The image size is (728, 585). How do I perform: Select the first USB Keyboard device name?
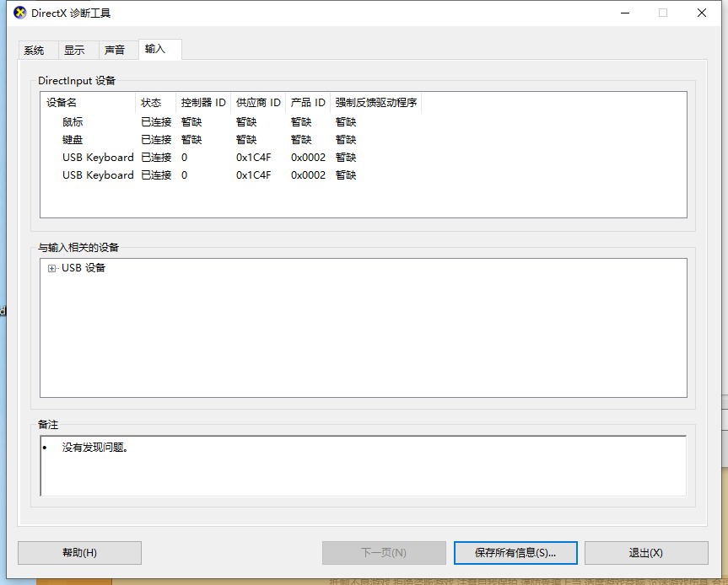point(98,158)
